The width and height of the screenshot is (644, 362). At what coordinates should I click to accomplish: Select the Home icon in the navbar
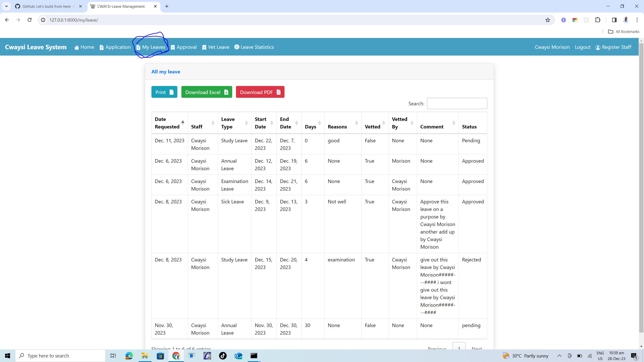pyautogui.click(x=77, y=47)
